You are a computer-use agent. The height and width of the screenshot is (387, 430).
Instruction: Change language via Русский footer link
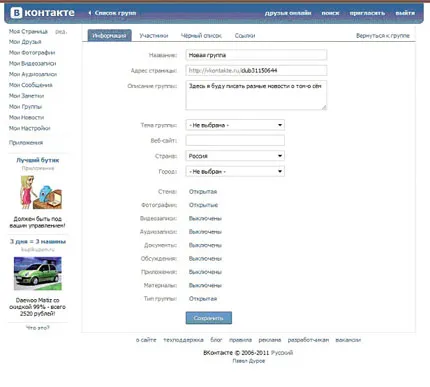(282, 353)
